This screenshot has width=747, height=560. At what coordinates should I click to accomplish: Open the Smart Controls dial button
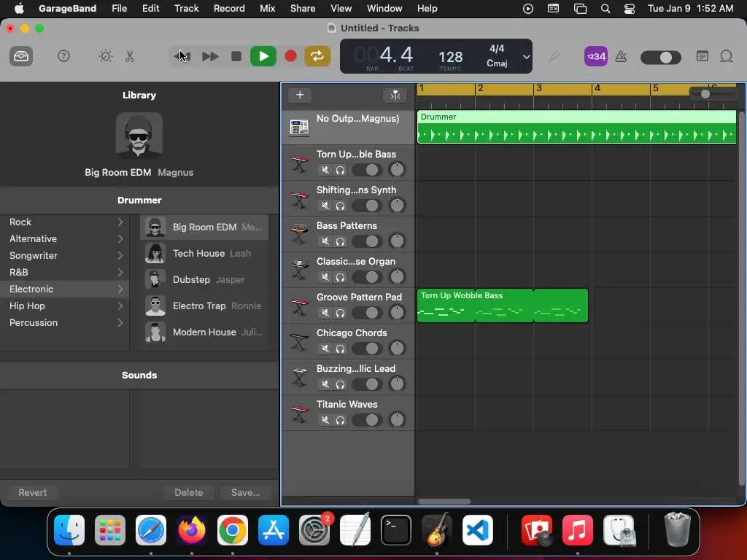tap(105, 56)
